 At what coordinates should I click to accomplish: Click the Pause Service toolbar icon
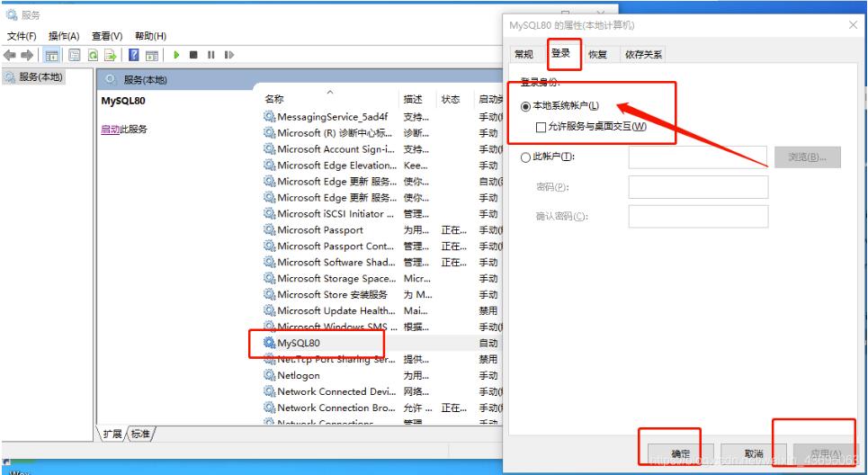[211, 55]
